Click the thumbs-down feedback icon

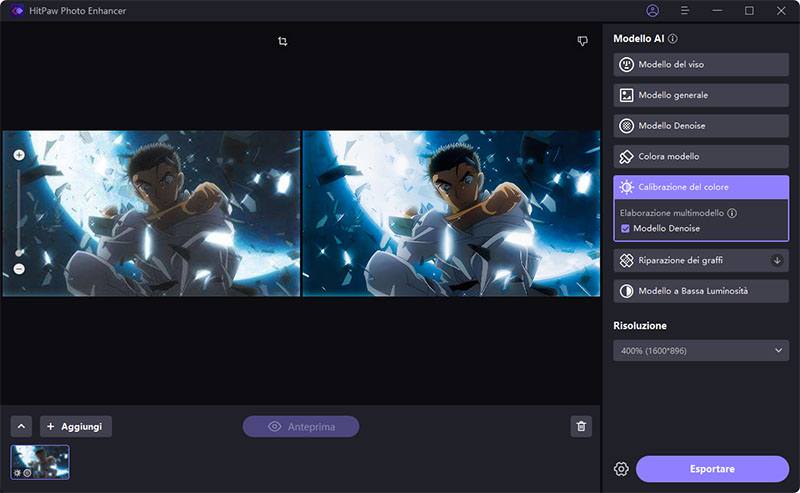tap(582, 41)
